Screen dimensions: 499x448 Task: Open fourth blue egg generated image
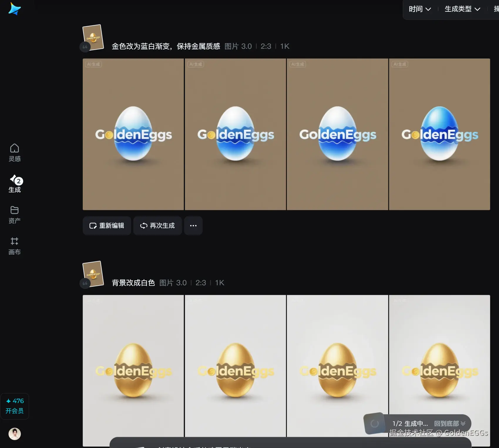point(439,134)
